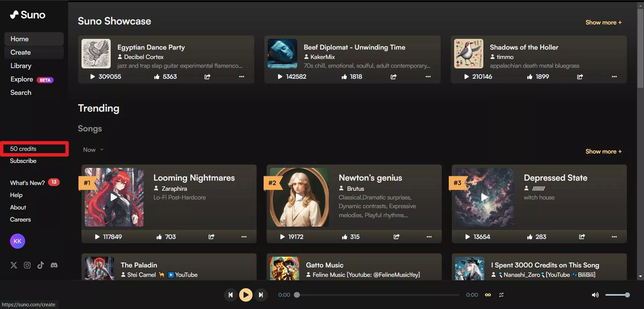644x309 pixels.
Task: Click the volume speaker icon
Action: 595,295
